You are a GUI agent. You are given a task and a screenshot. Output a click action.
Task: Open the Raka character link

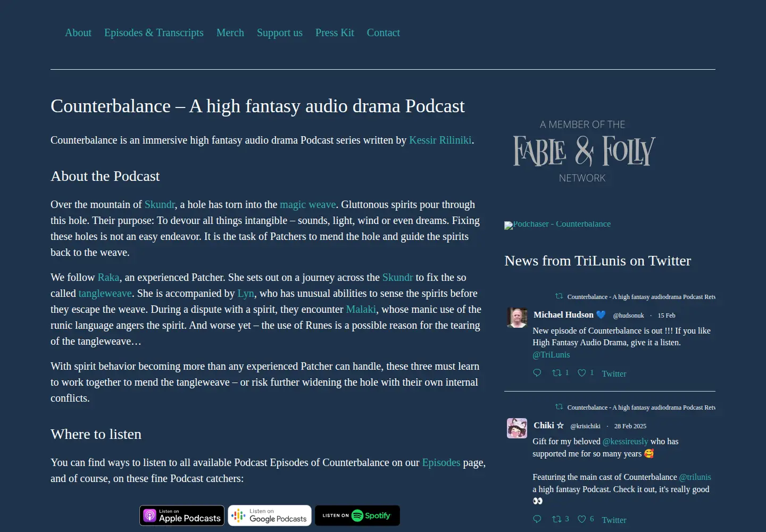click(x=109, y=277)
